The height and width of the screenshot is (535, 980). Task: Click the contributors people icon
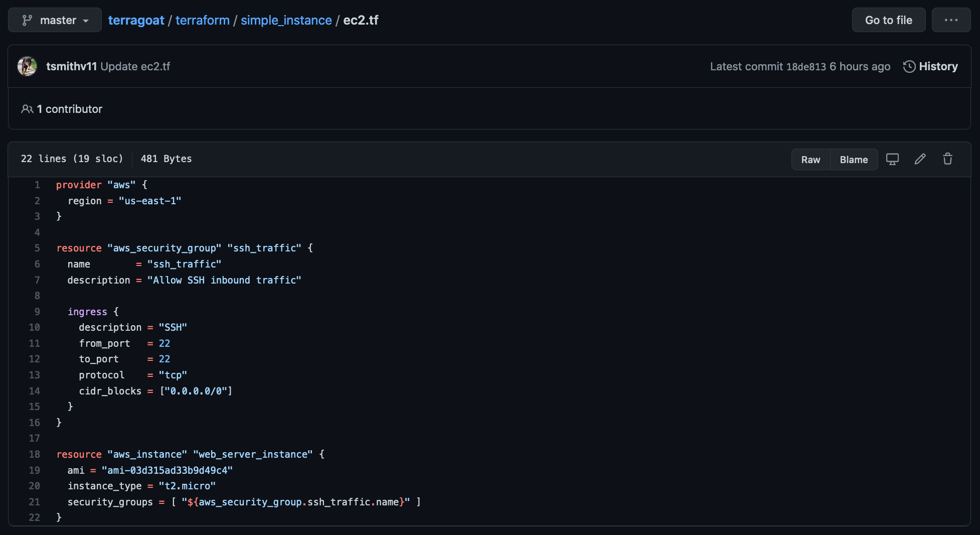point(27,109)
